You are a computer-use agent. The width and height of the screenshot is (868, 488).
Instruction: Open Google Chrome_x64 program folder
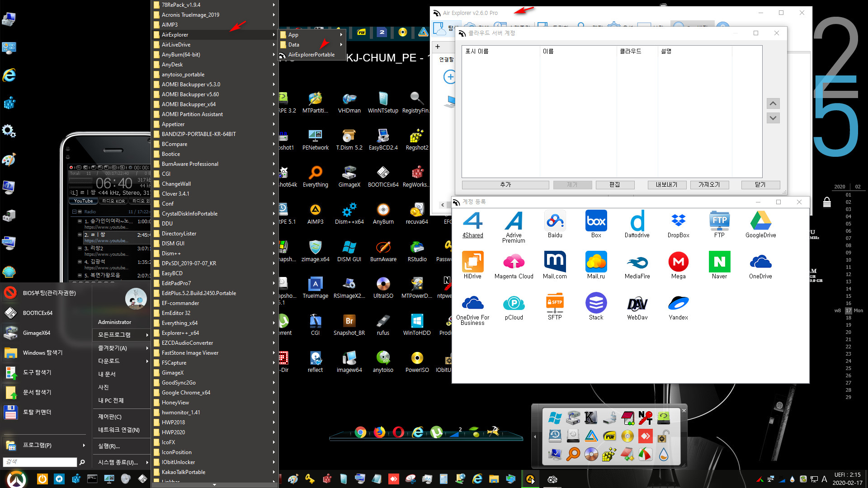[214, 393]
